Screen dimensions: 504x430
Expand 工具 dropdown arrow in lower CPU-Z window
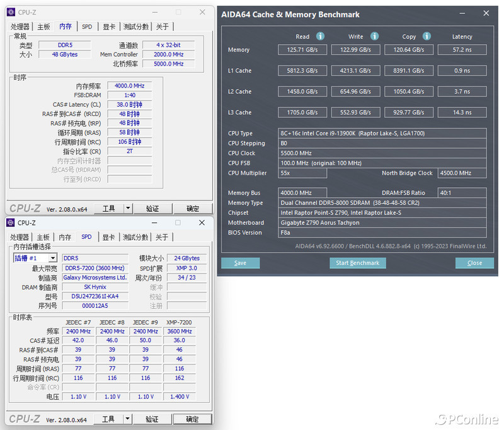128,419
